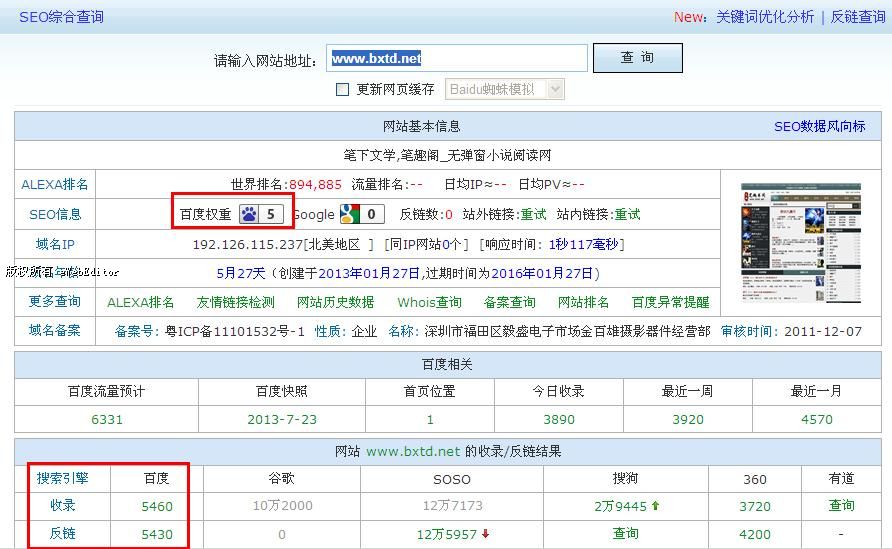Open the SEO综合查询 header link
The image size is (892, 549).
(x=61, y=17)
